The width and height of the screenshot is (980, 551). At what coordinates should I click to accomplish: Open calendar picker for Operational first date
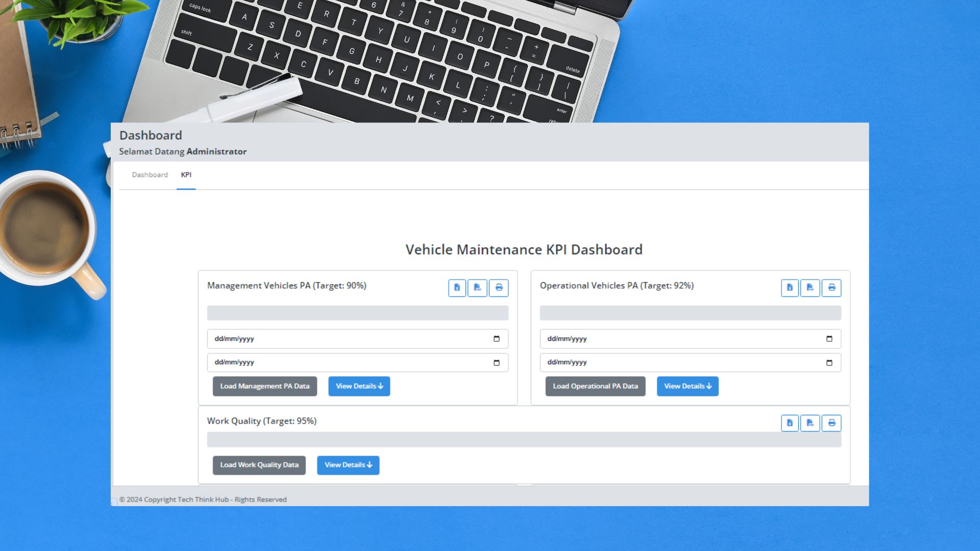829,339
